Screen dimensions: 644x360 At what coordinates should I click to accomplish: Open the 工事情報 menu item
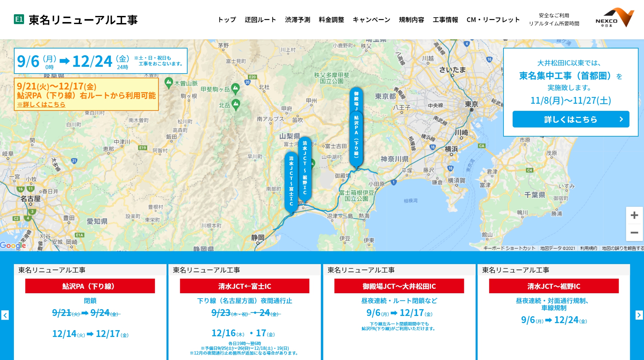(445, 20)
